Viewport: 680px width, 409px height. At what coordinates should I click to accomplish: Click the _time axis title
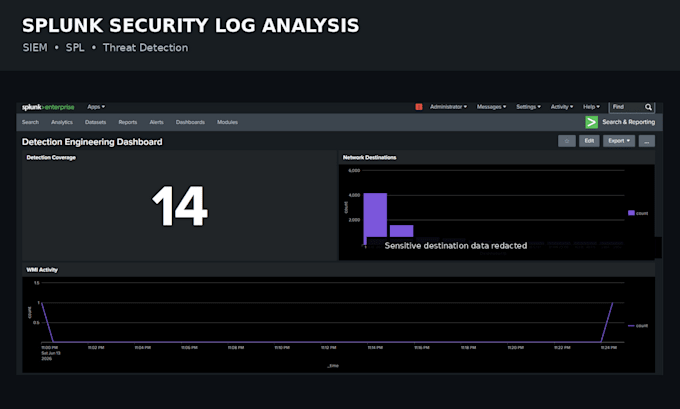point(333,366)
